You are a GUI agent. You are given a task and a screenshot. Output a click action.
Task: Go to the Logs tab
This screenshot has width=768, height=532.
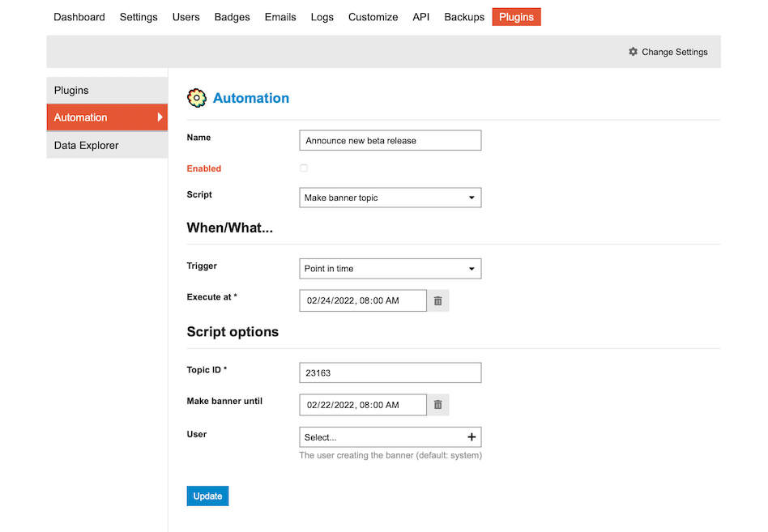point(322,16)
